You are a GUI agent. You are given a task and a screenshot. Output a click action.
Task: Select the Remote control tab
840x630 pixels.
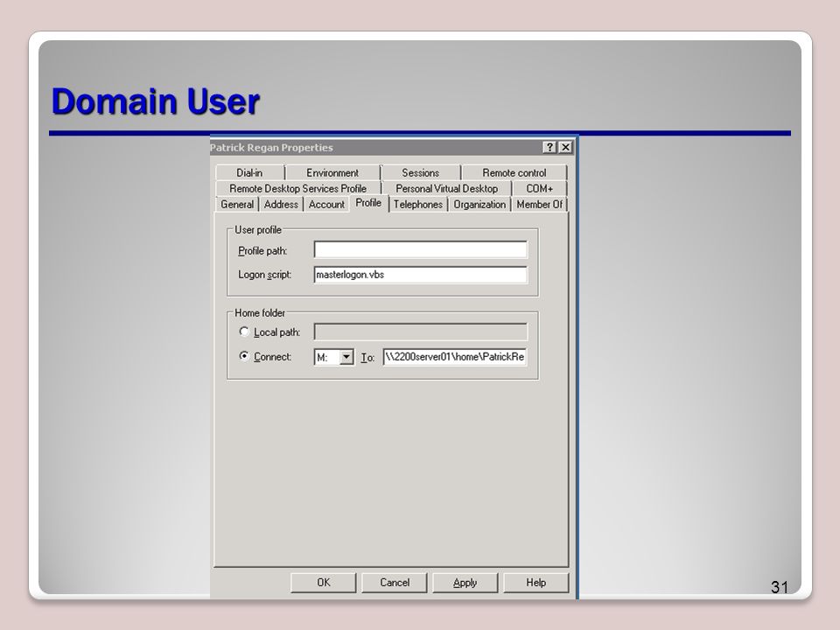[514, 172]
